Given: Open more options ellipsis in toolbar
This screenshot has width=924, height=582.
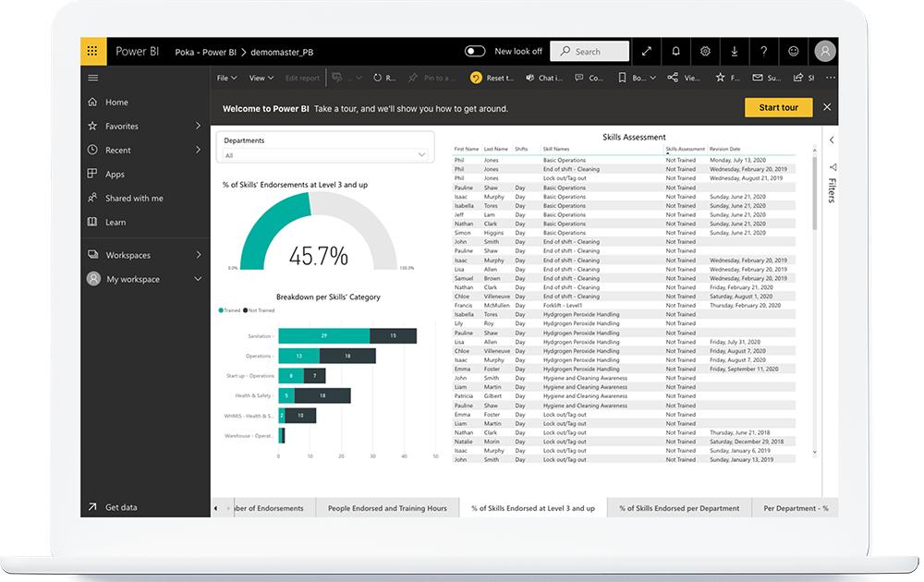Looking at the screenshot, I should pyautogui.click(x=831, y=78).
